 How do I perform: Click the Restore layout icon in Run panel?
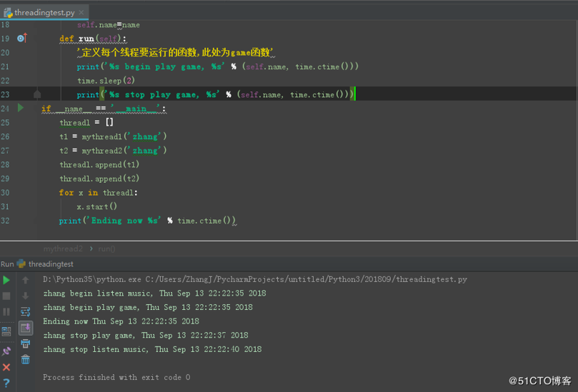click(6, 331)
